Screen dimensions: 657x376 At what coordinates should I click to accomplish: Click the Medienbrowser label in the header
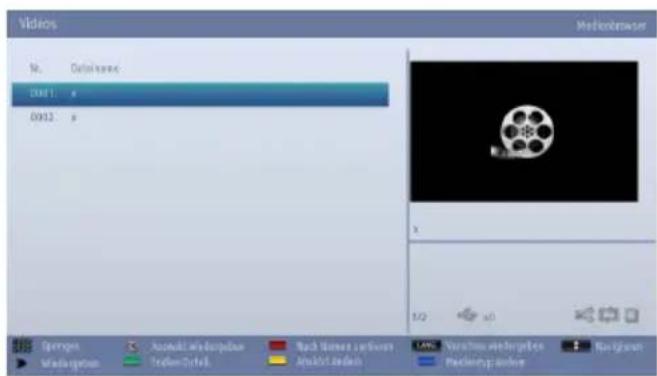pos(611,26)
